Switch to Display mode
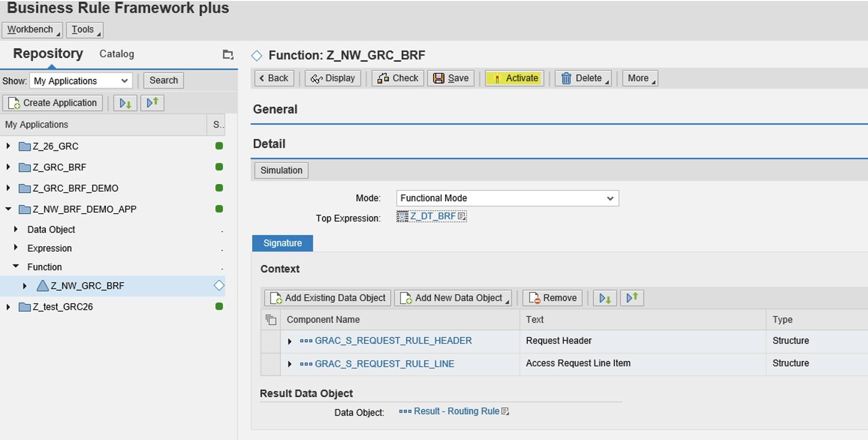Viewport: 868px width, 440px height. (333, 78)
